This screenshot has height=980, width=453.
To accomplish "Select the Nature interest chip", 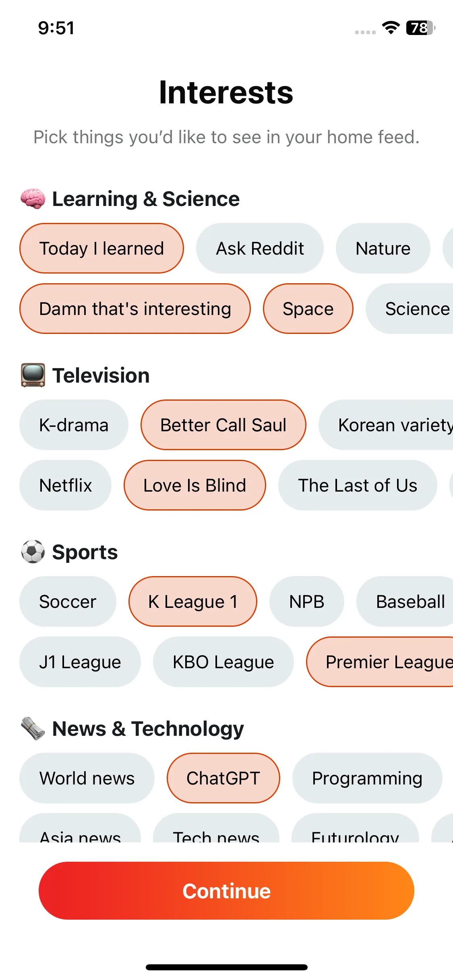I will click(x=383, y=248).
